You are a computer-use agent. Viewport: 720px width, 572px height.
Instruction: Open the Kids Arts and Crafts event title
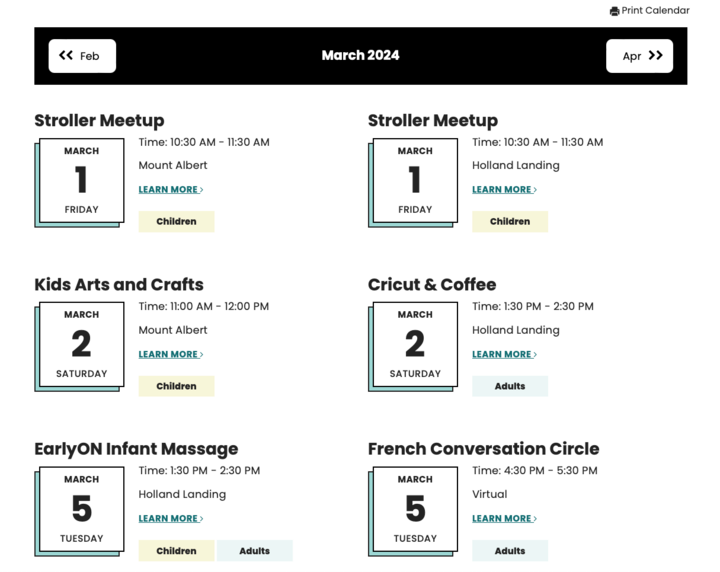119,285
